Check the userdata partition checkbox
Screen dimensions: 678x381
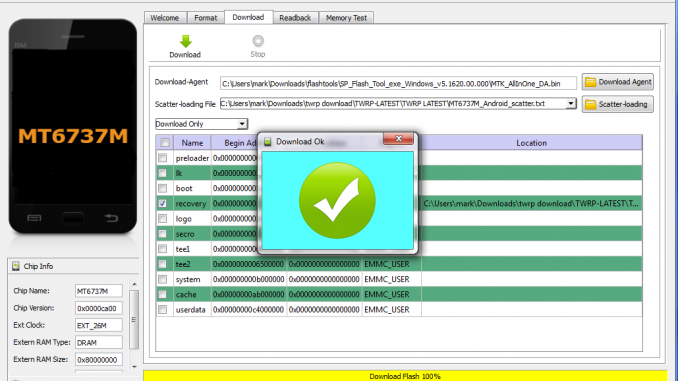tap(163, 309)
